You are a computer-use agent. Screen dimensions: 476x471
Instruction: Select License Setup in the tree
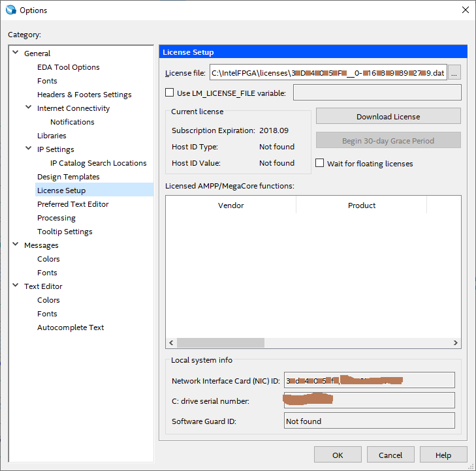(95, 190)
